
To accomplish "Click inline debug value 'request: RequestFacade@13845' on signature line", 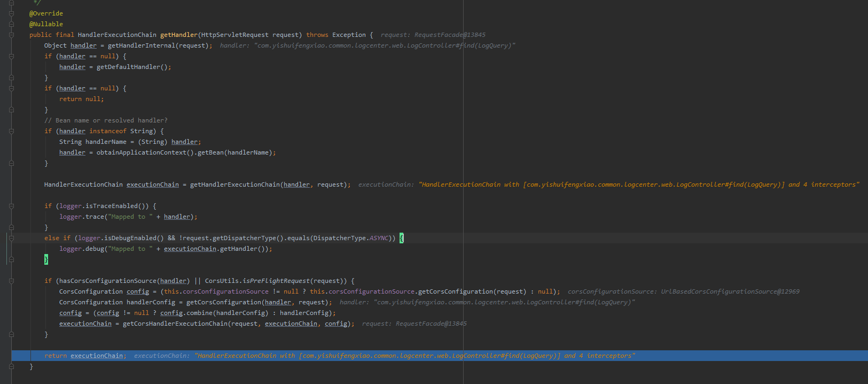I will [x=433, y=35].
